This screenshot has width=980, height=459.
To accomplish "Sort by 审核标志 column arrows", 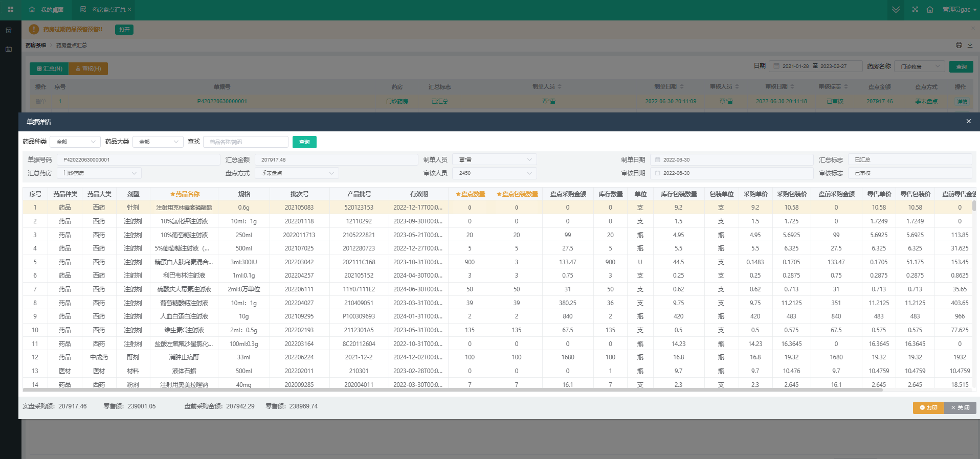I will click(x=845, y=87).
